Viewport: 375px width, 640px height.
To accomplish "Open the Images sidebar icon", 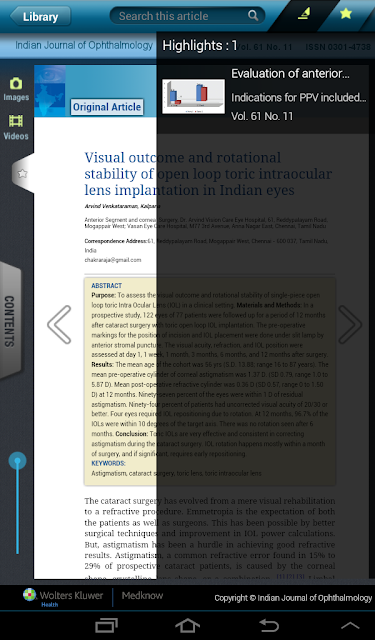I will (x=16, y=89).
